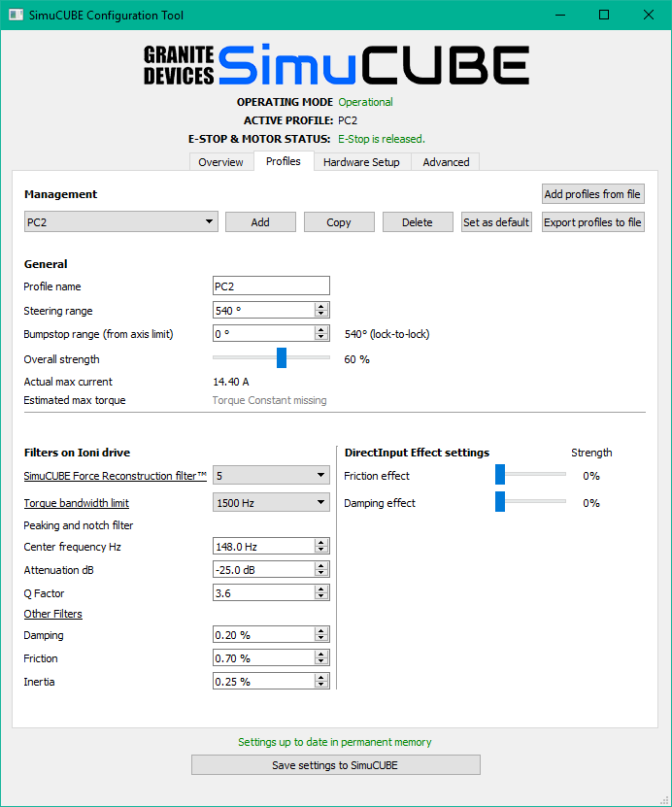Open the Overview tab

(x=220, y=162)
